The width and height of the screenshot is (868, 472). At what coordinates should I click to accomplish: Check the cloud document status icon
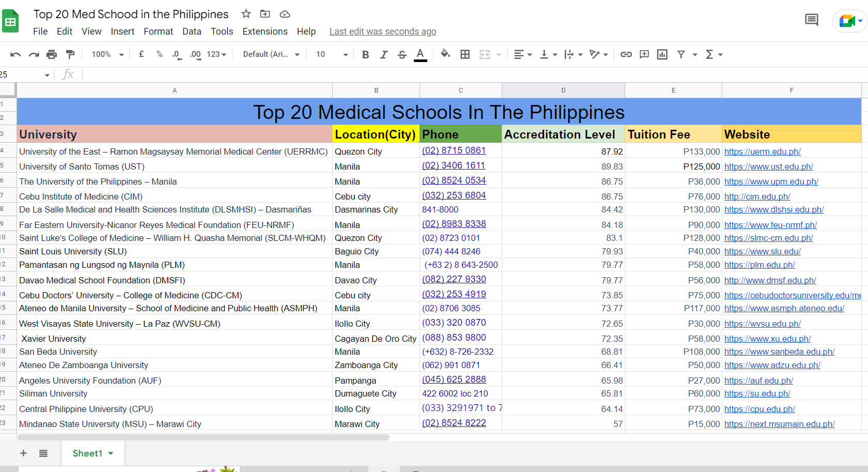click(x=285, y=14)
